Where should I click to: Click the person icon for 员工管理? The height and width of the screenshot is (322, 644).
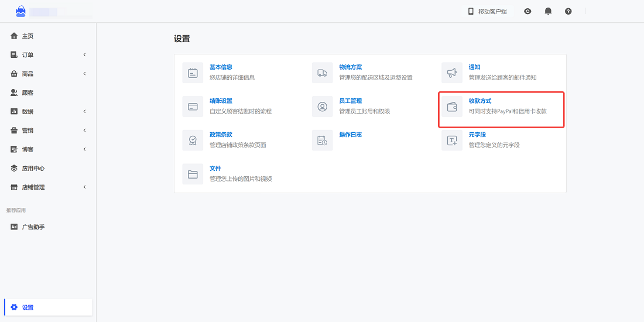[x=322, y=107]
